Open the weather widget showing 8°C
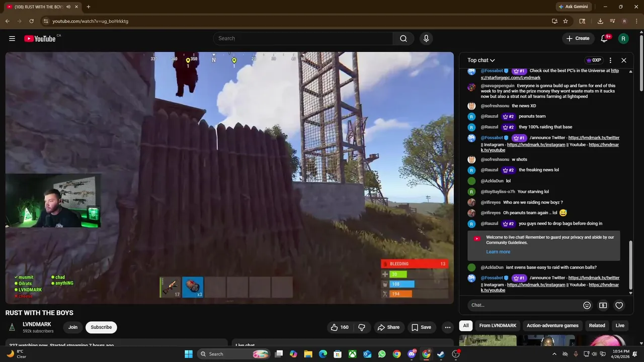 pos(16,354)
